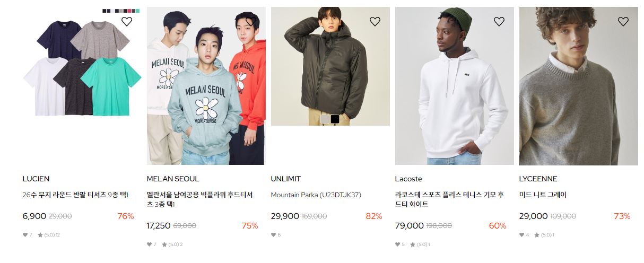Open the LYCEENNE gray knit product image
The image size is (644, 263).
[579, 86]
